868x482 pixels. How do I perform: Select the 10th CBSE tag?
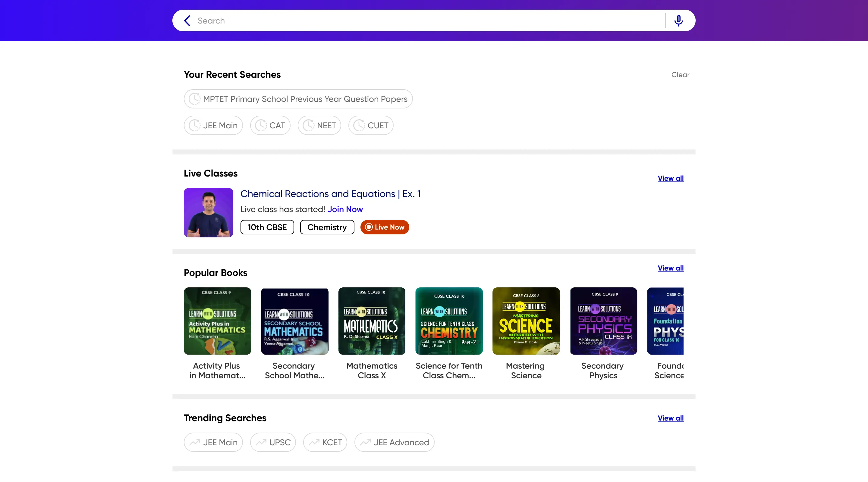click(x=267, y=227)
